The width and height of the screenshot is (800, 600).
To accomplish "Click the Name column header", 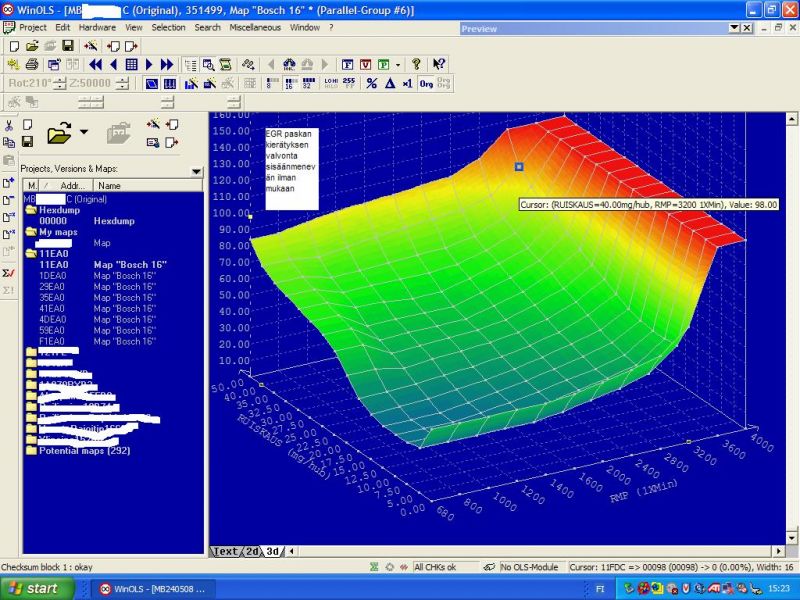I will 148,186.
